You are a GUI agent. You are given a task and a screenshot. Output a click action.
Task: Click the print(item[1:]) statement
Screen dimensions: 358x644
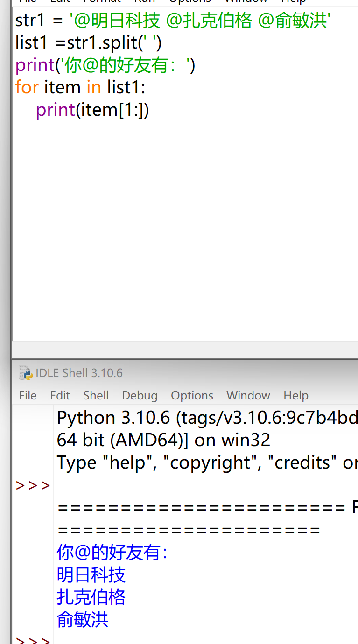coord(92,110)
